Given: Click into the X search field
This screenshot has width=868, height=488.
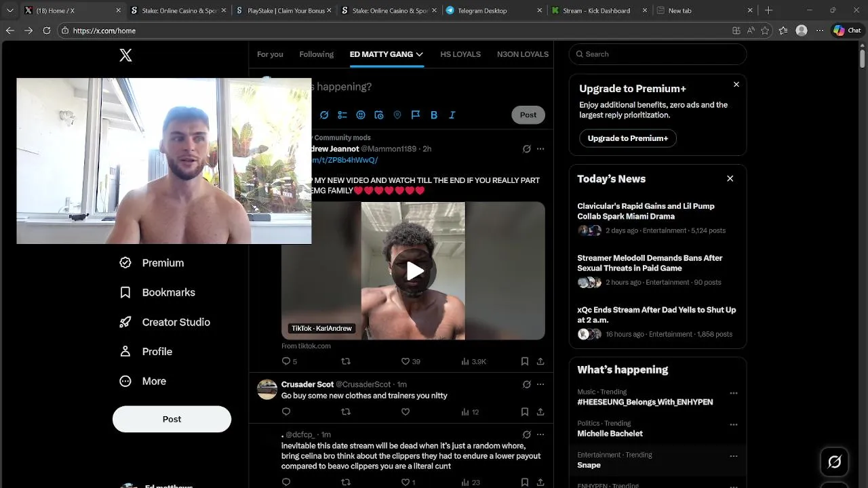Looking at the screenshot, I should (x=658, y=54).
